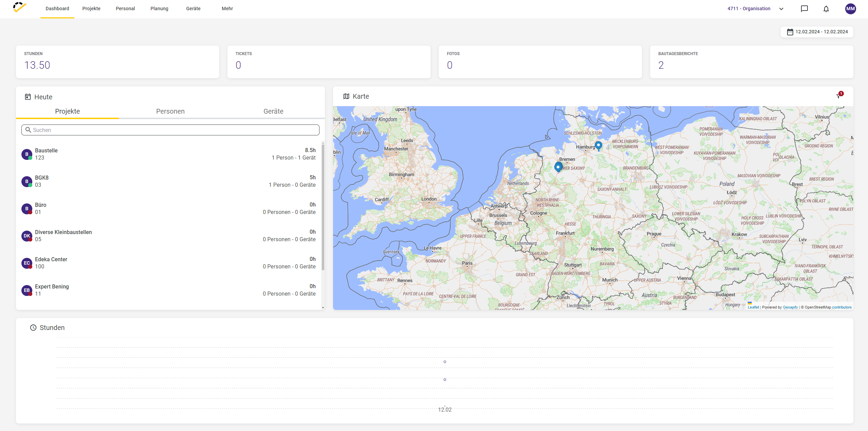Select the Projekte tab under Heute

[x=67, y=112]
